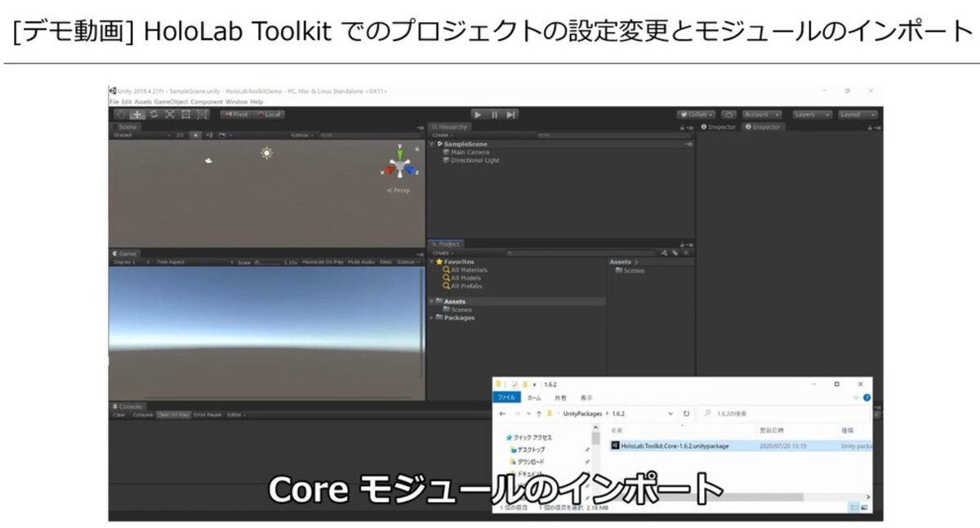Viewport: 980px width, 528px height.
Task: Toggle Scene audio speaker icon
Action: click(209, 135)
